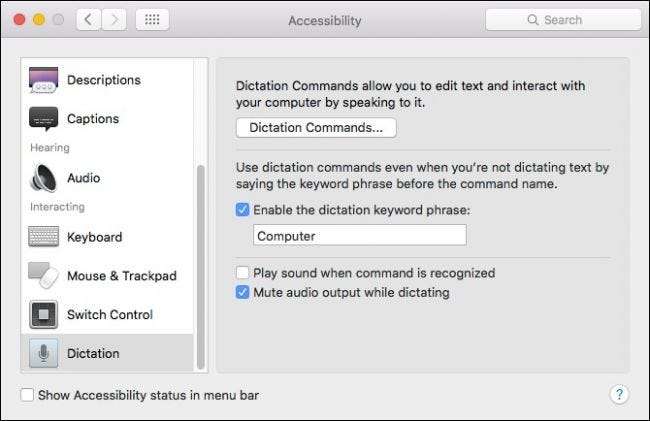Screen dimensions: 650x421
Task: Go back with the left arrow
Action: (x=89, y=20)
